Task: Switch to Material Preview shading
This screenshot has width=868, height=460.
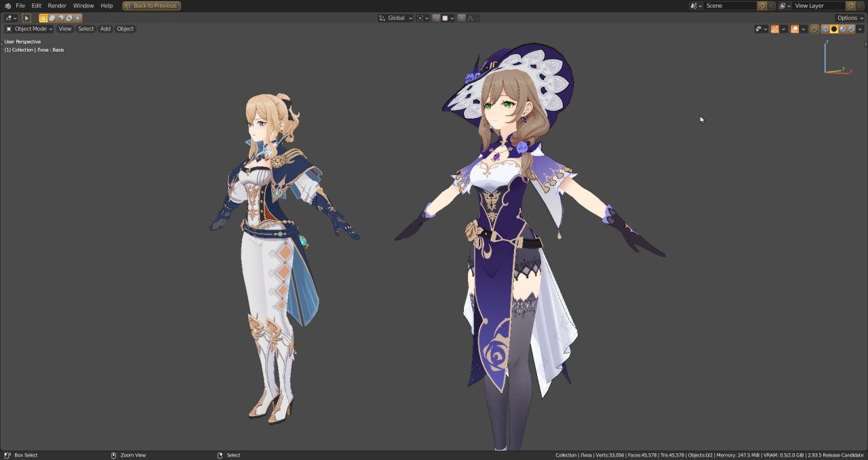Action: coord(842,29)
